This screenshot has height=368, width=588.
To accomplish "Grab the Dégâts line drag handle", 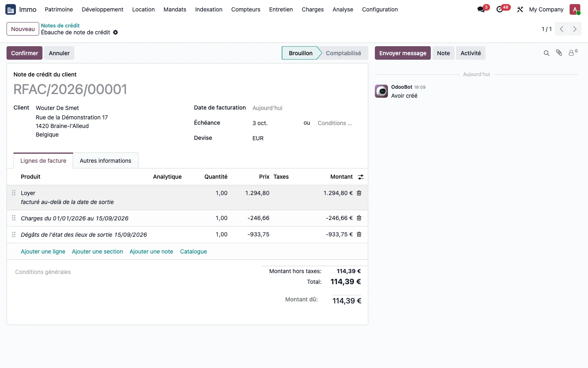I will 13,234.
